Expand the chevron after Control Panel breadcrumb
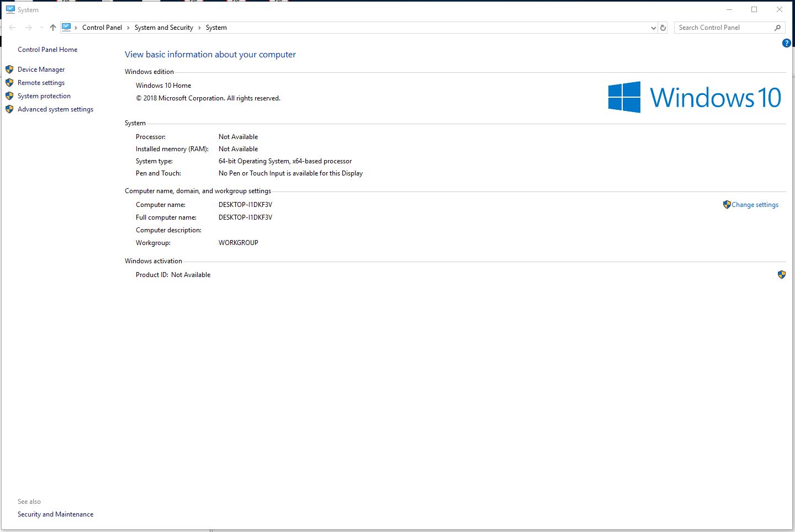The image size is (795, 532). coord(128,28)
